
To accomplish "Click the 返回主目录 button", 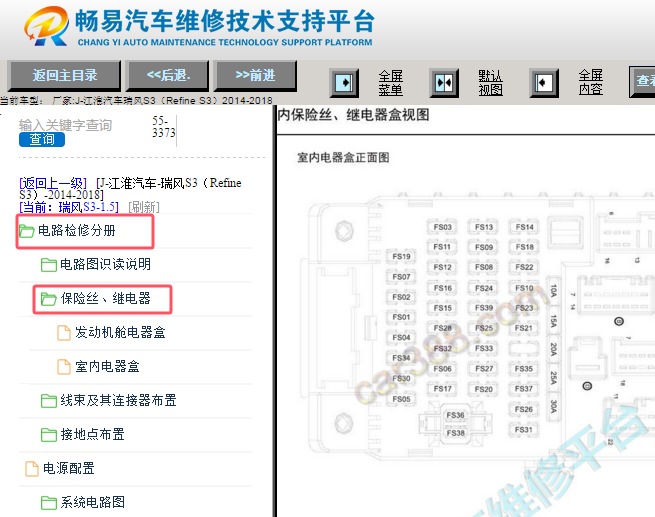I will click(x=64, y=76).
